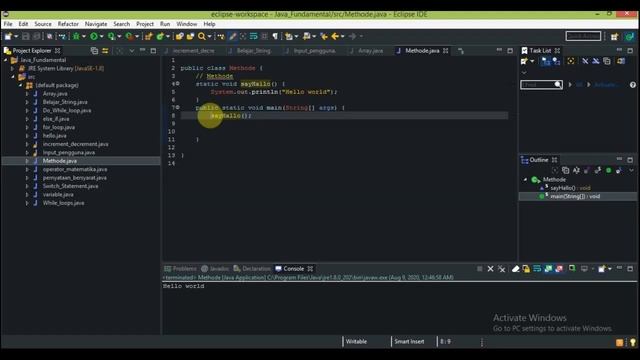Open the Source menu
Viewport: 640px width, 360px height.
pos(43,24)
